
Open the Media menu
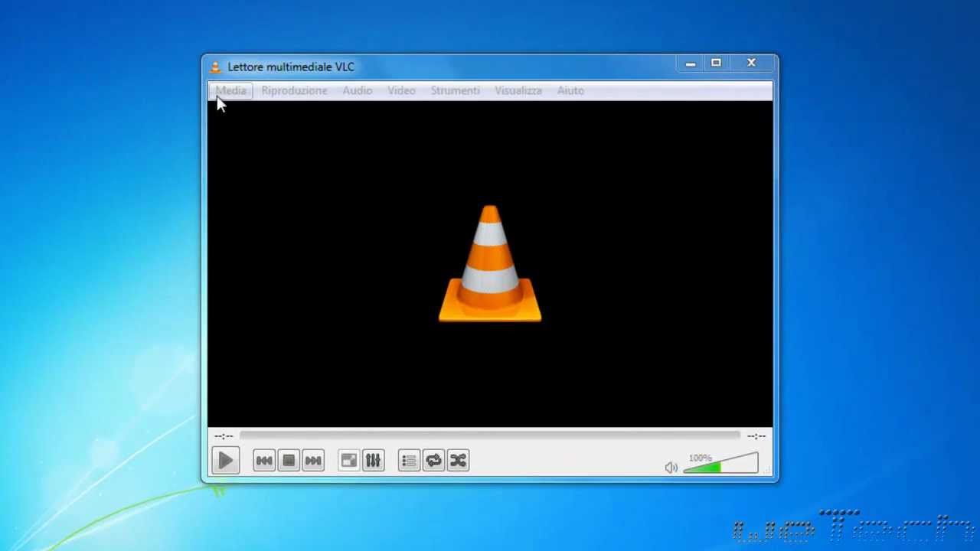coord(230,90)
